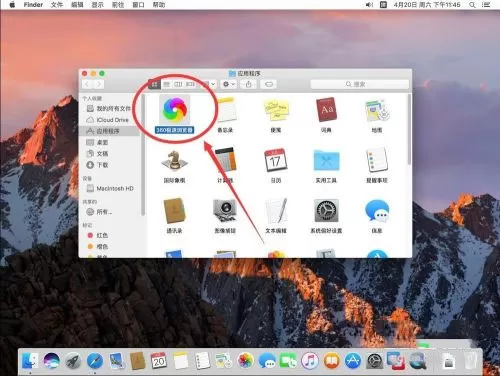Viewport: 500px width, 376px height.
Task: Go back with the Finder back arrow
Action: tap(87, 84)
